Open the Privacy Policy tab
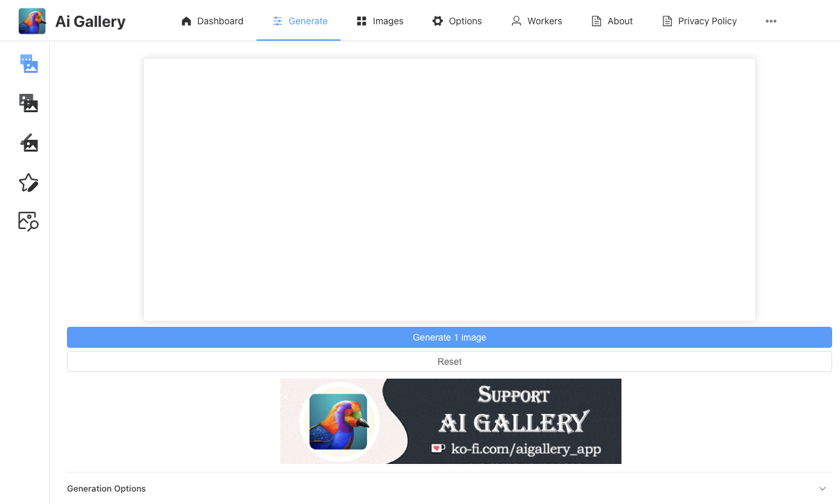This screenshot has height=504, width=840. coord(699,21)
